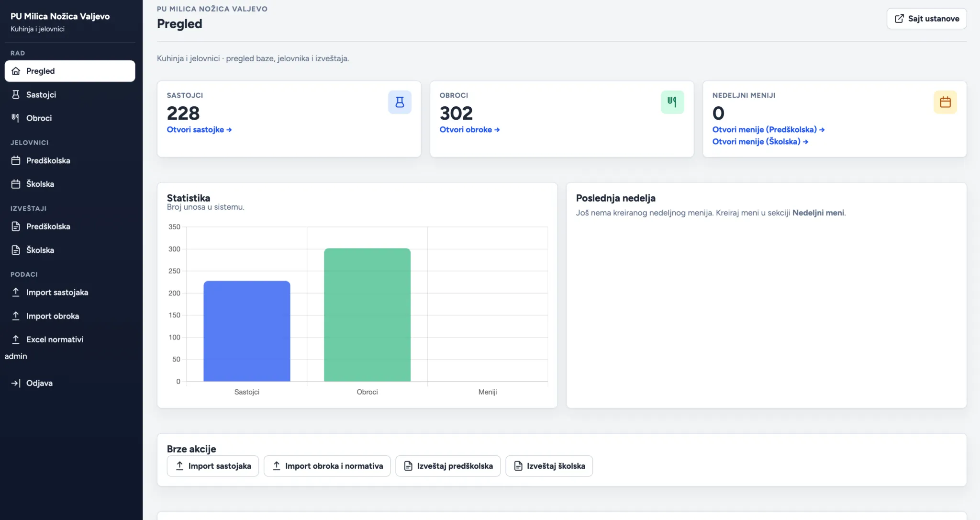
Task: Go to Sastojci in the sidebar
Action: (x=70, y=94)
